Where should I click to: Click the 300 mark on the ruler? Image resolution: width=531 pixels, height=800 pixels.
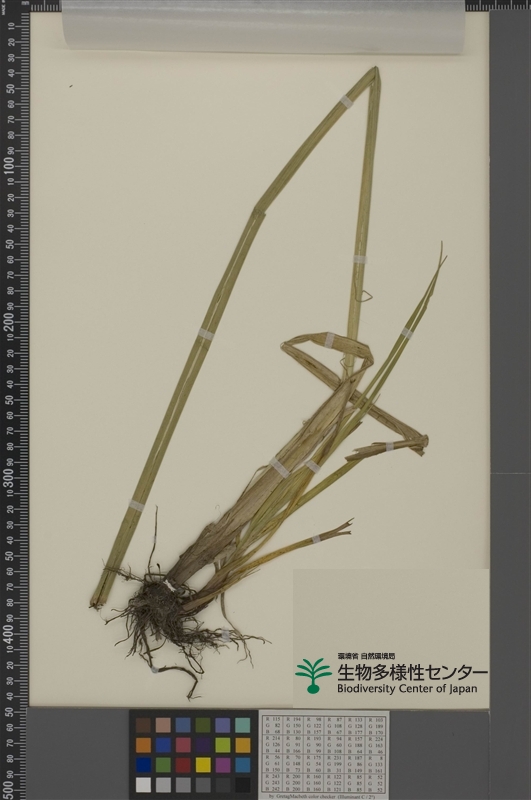(x=9, y=477)
